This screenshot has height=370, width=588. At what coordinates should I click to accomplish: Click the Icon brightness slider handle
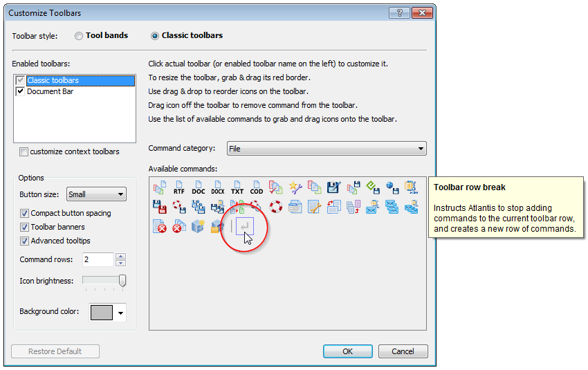[122, 281]
